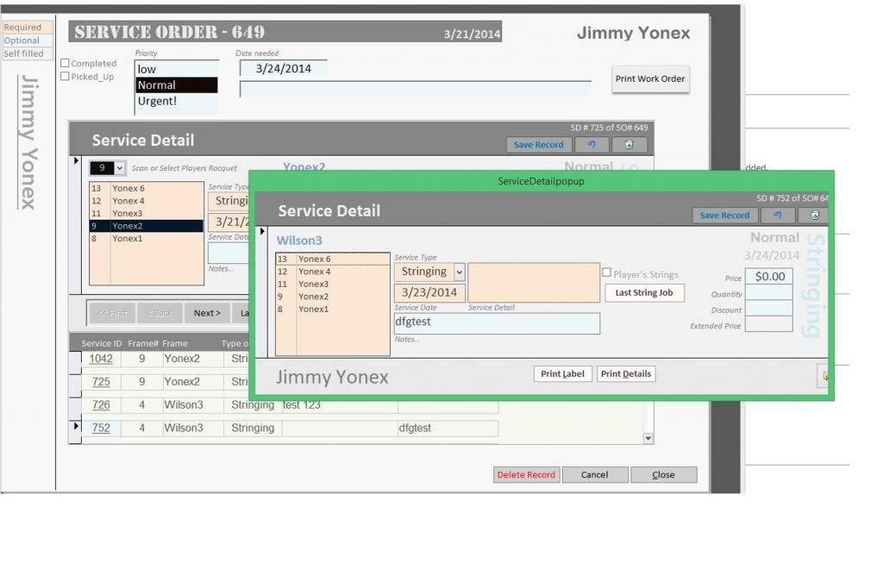
Task: Click scroll-down arrow of service list
Action: coord(648,438)
